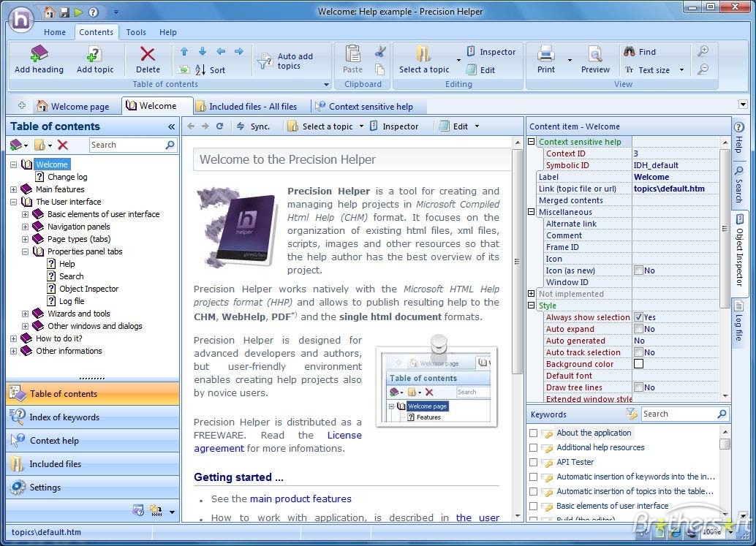The image size is (756, 546).
Task: Move item right with the right arrow
Action: (239, 52)
